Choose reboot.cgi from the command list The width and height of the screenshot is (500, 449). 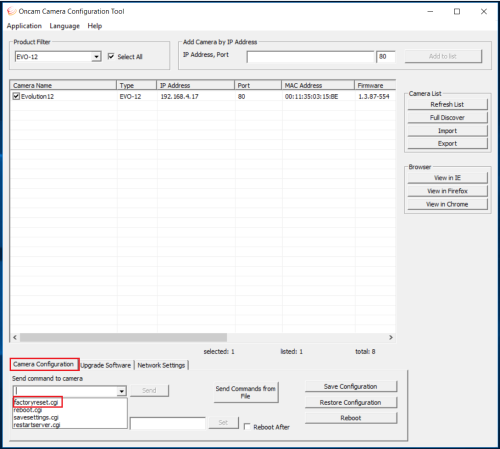(x=28, y=410)
